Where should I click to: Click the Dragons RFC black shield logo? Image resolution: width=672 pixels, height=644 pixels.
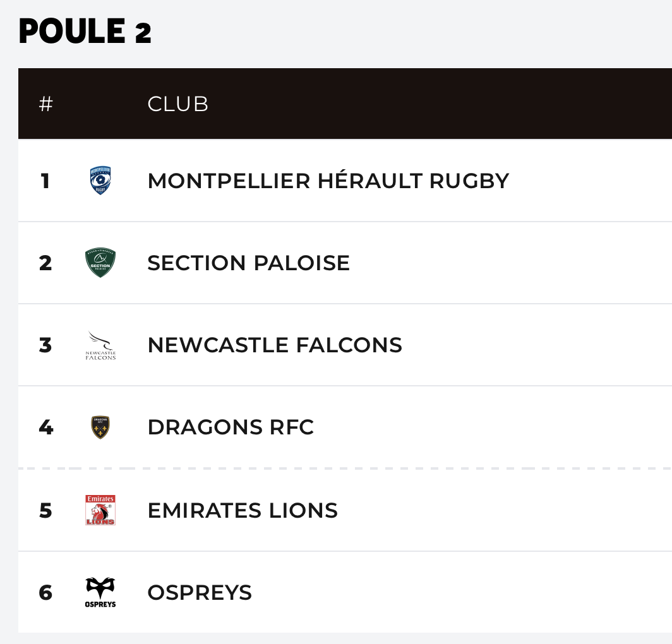[100, 427]
